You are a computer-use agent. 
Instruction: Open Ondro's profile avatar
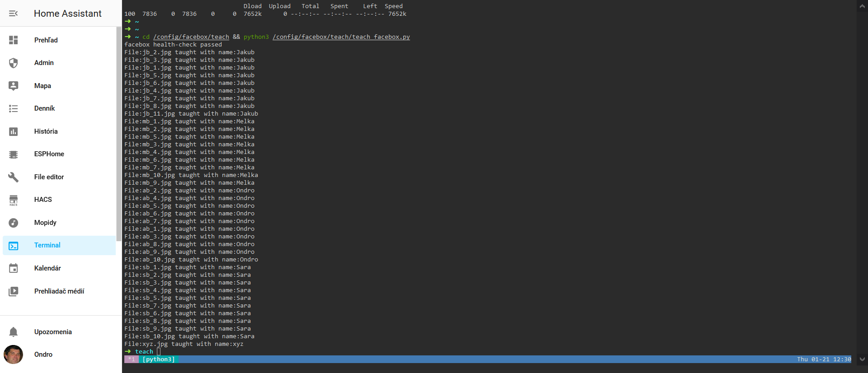tap(14, 354)
